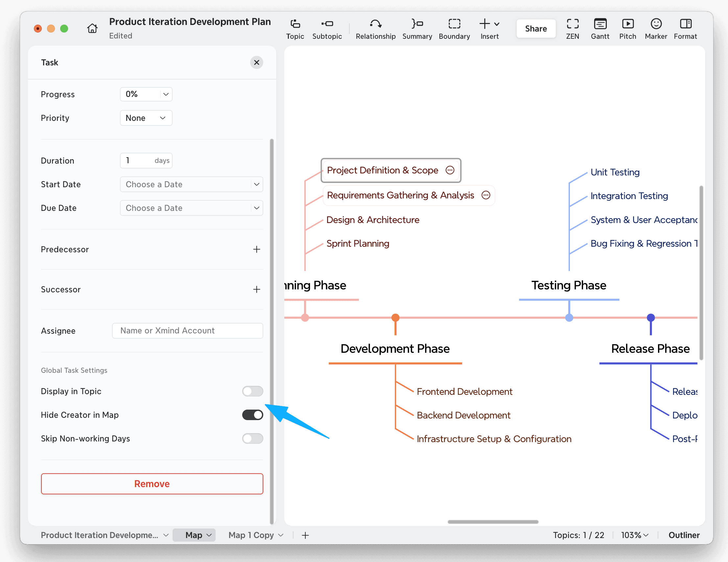Enter ZEN mode

pos(572,28)
